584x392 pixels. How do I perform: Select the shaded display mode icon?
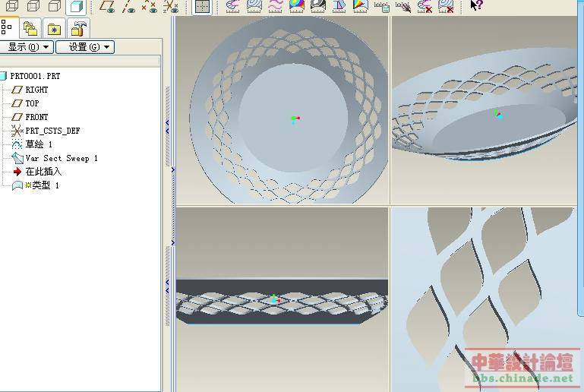point(76,7)
